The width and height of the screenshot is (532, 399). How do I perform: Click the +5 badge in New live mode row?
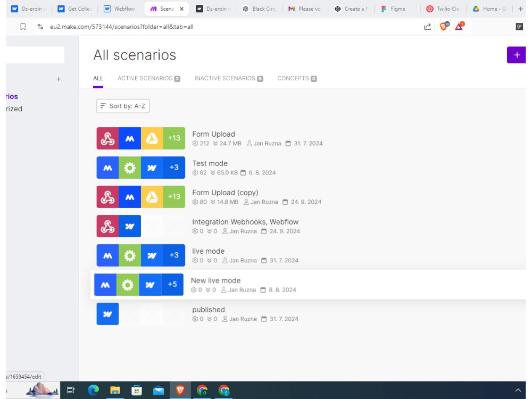coord(172,284)
